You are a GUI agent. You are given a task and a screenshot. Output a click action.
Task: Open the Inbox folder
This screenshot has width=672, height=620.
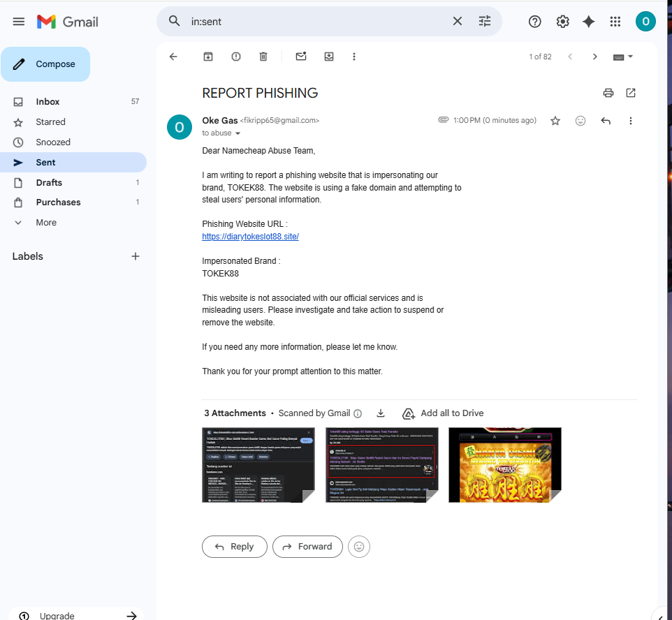click(x=73, y=101)
